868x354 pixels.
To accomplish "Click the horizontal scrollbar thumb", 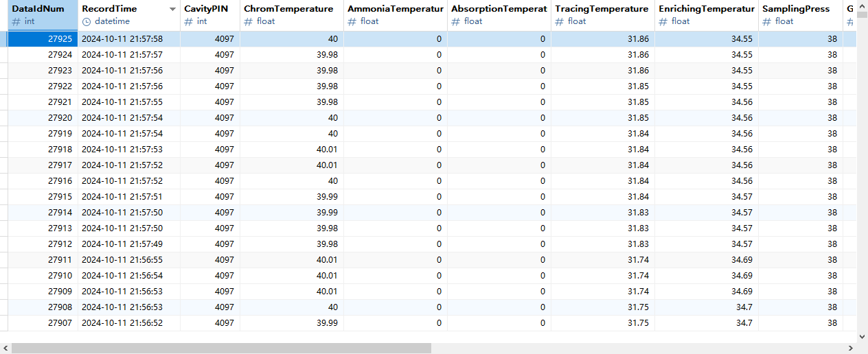I will pyautogui.click(x=221, y=348).
